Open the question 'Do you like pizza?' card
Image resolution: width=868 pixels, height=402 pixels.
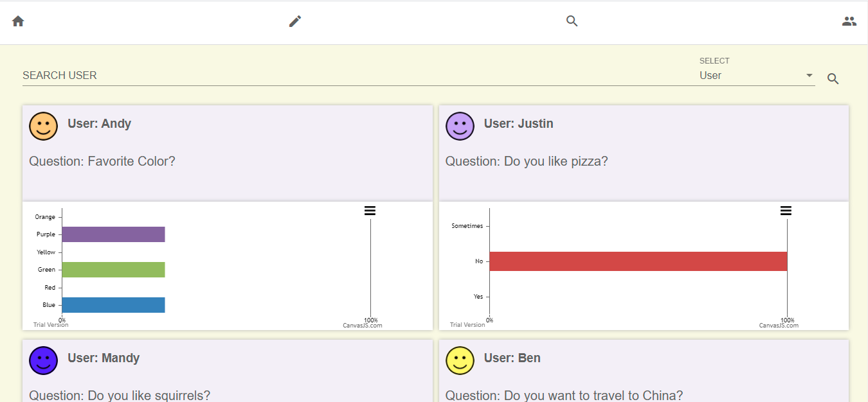point(525,161)
